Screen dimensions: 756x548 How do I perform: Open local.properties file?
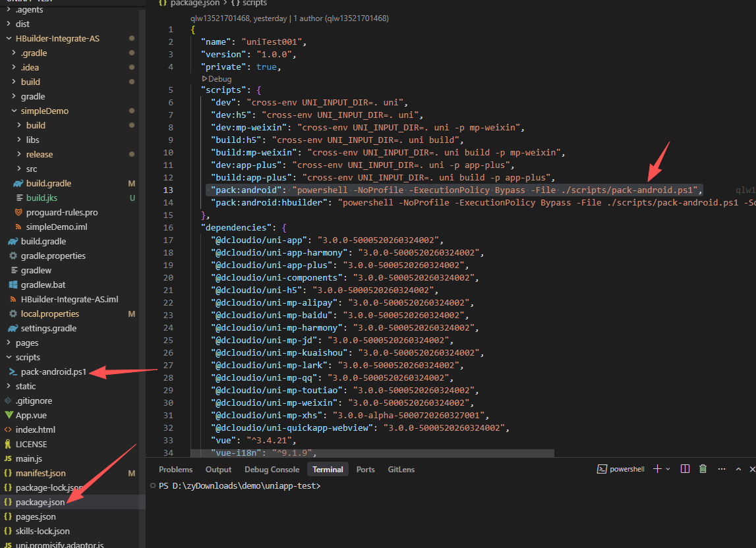click(73, 314)
